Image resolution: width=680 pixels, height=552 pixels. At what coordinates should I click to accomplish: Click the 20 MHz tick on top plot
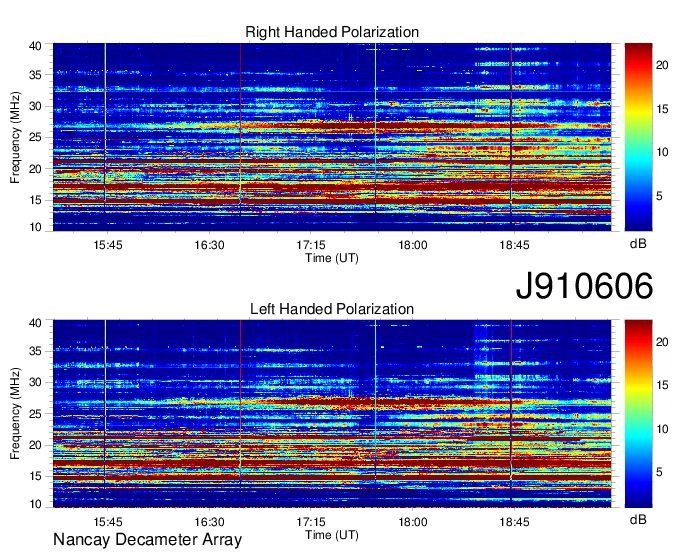[36, 169]
